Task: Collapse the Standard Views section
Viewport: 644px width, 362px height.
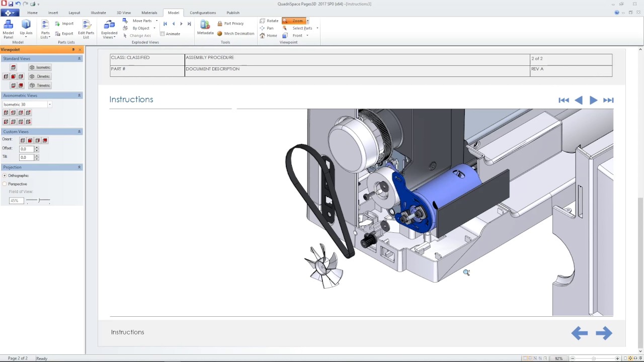Action: click(x=79, y=59)
